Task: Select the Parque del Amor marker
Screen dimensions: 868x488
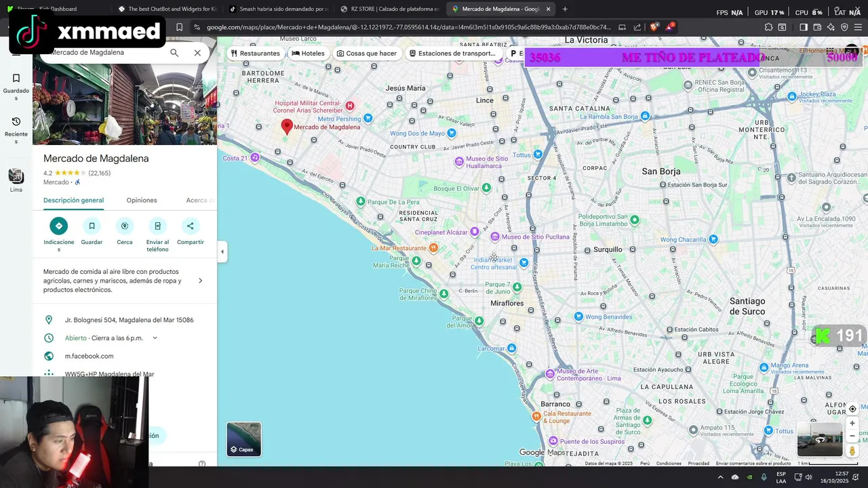Action: point(479,321)
